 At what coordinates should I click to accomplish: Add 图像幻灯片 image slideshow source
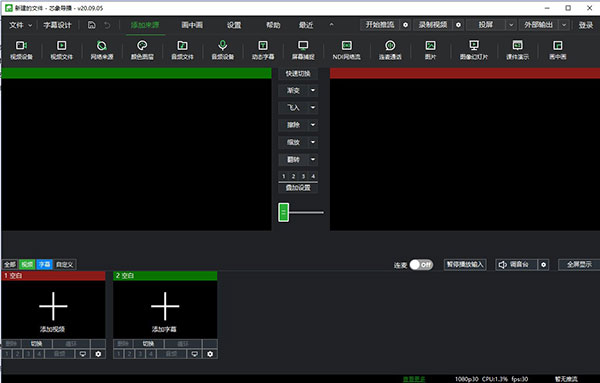474,50
